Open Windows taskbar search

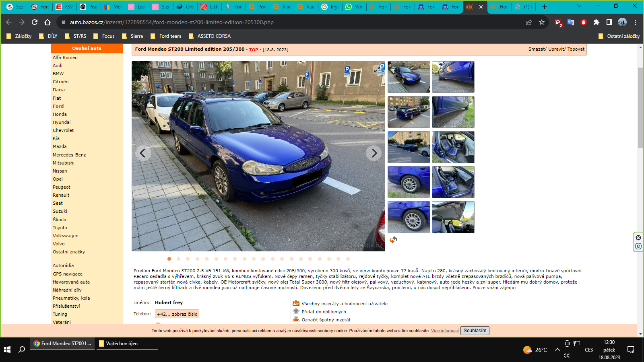click(22, 350)
